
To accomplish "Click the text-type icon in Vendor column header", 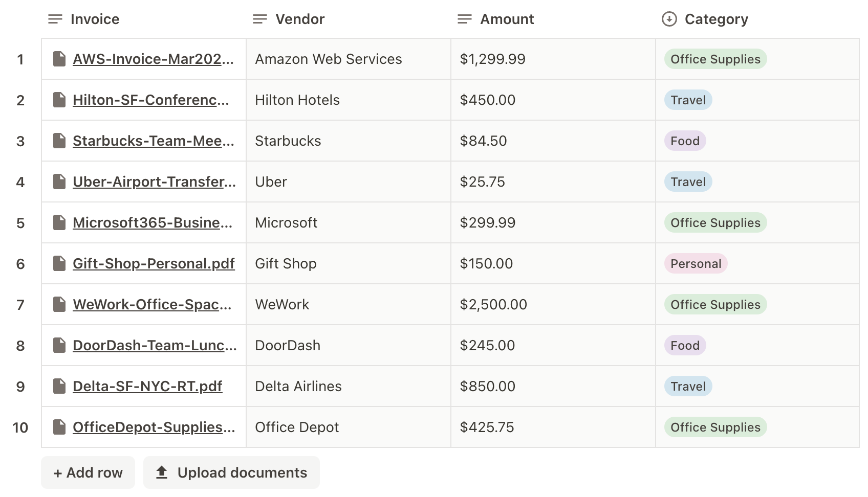I will [260, 19].
